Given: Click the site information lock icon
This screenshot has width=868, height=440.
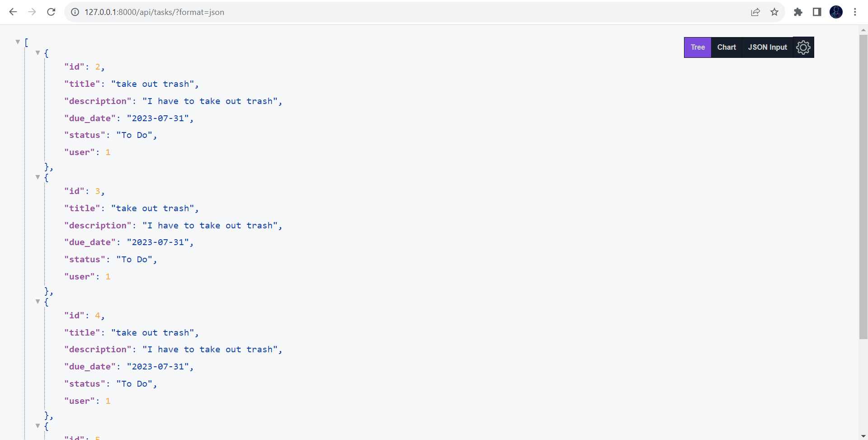Looking at the screenshot, I should [75, 12].
